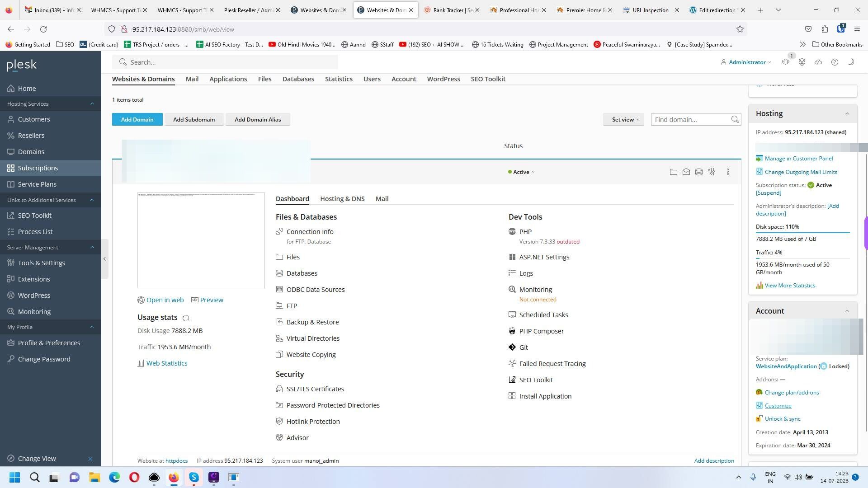Open Windows Start menu
This screenshot has width=868, height=488.
point(14,477)
